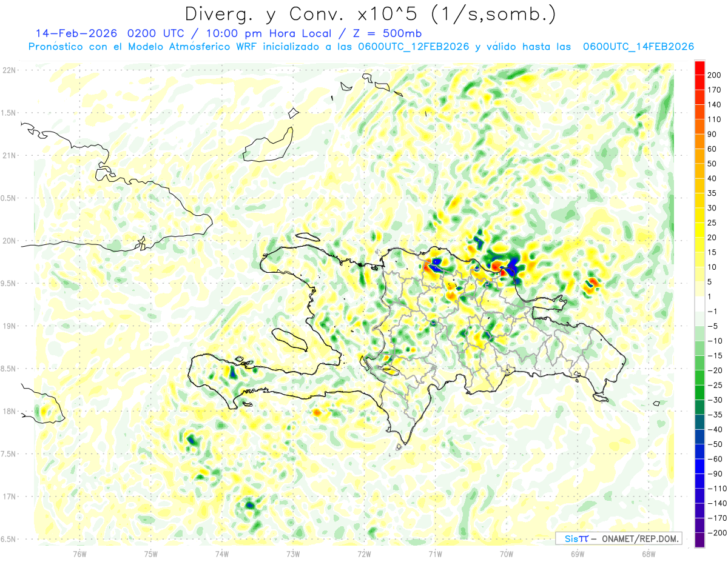Screen dimensions: 728x562
Task: Click the "73W" longitude label
Action: click(x=293, y=554)
